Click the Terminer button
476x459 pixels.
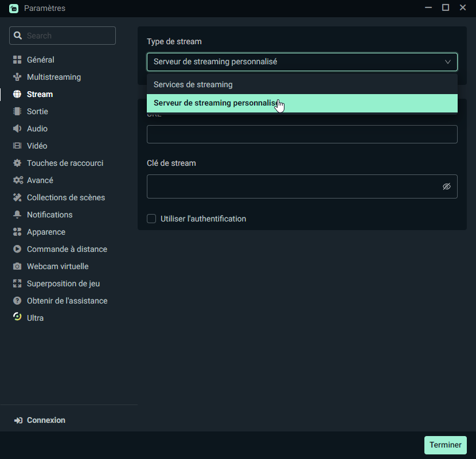coord(445,445)
